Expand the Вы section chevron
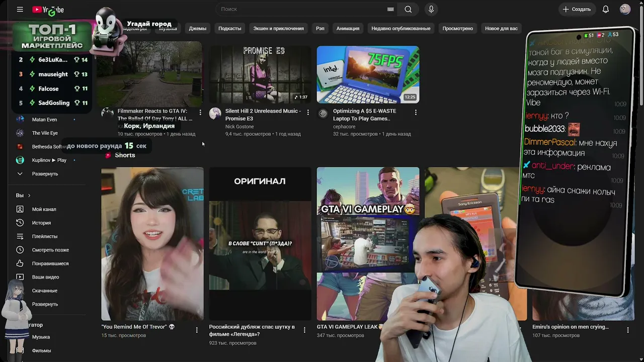This screenshot has height=362, width=644. (29, 196)
